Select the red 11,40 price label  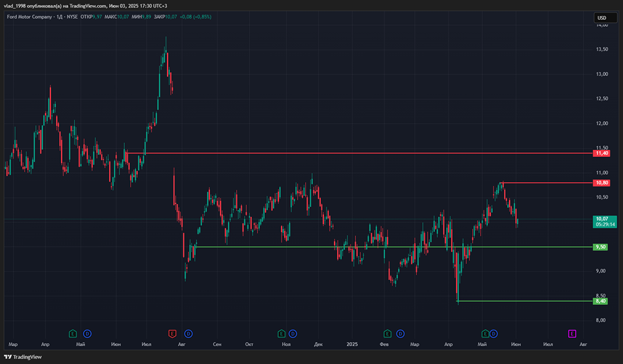[x=602, y=153]
